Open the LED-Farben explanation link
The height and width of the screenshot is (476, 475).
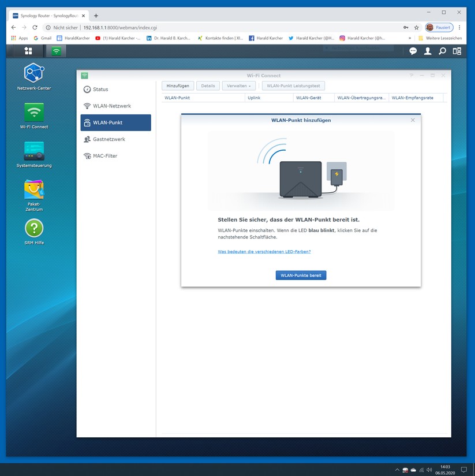[264, 252]
